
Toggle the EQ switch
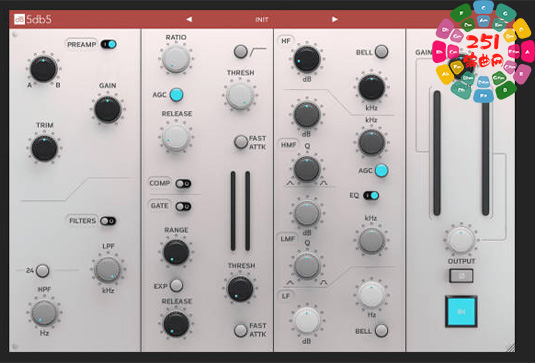371,195
